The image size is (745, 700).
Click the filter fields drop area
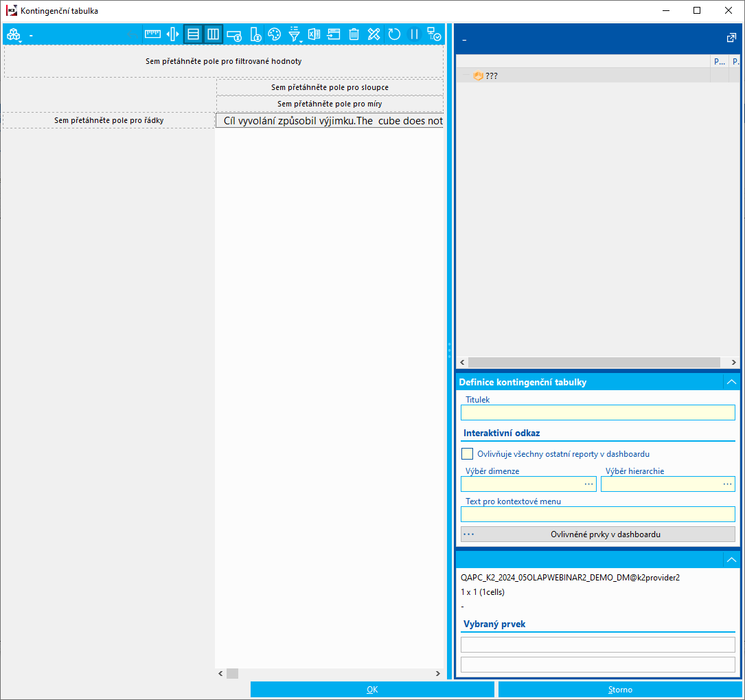223,61
